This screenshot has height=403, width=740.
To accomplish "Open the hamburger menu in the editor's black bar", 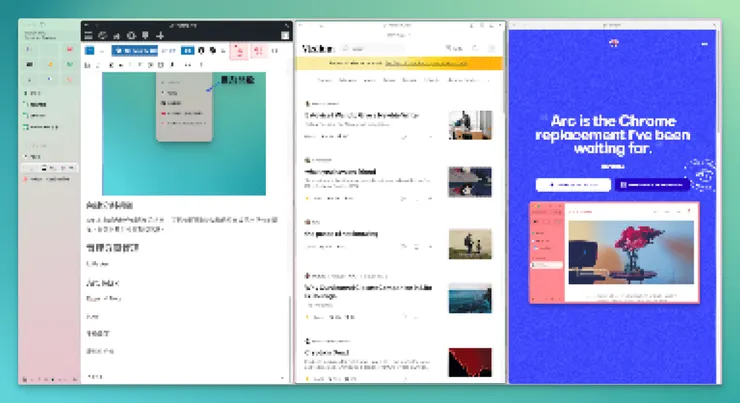I will pyautogui.click(x=88, y=35).
